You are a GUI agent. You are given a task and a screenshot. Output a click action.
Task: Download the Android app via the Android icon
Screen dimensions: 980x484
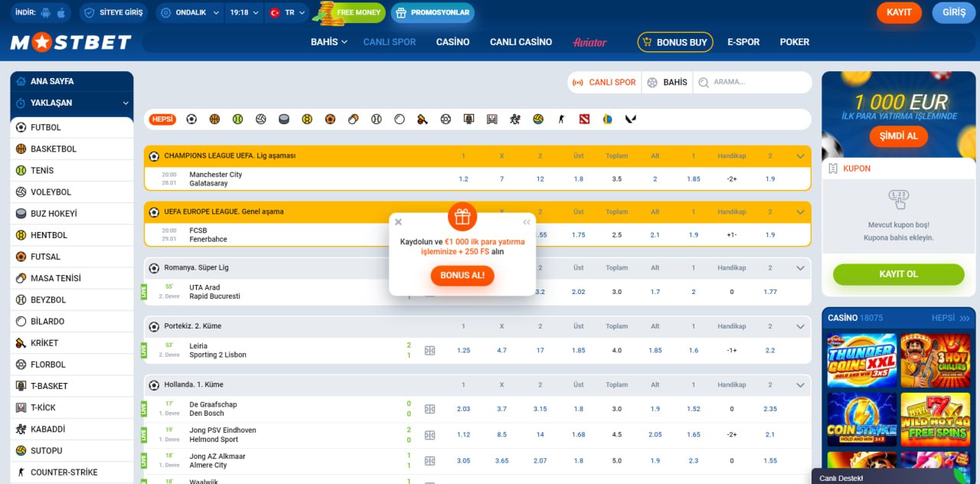click(x=46, y=13)
